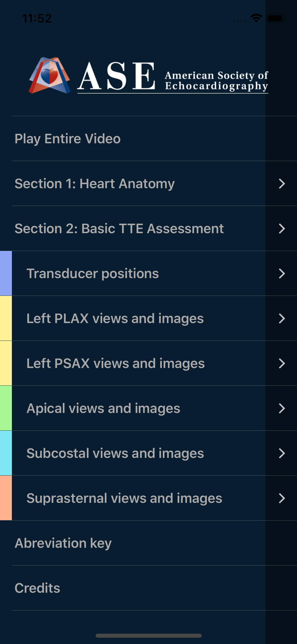
Task: Click chevron beside Subcostal views and images
Action: (282, 453)
